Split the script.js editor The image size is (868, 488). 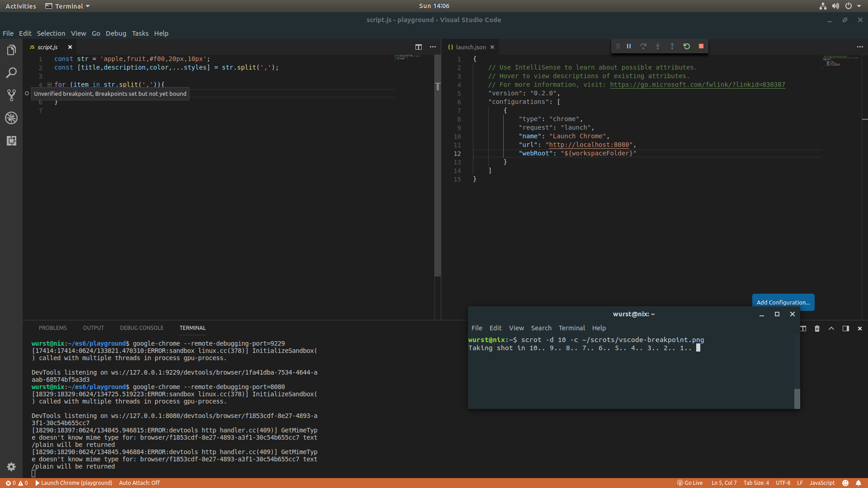(418, 47)
